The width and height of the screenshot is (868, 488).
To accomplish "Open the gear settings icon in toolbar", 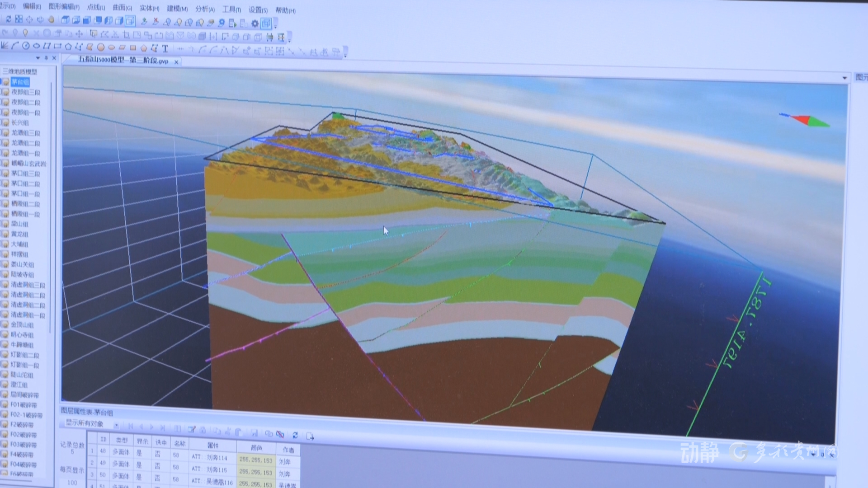I will pyautogui.click(x=255, y=23).
